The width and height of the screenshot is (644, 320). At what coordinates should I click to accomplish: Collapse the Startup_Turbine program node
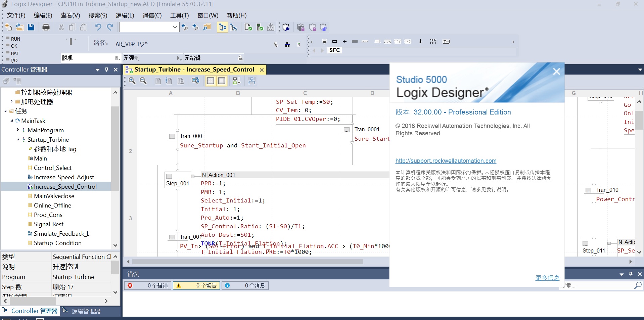18,139
